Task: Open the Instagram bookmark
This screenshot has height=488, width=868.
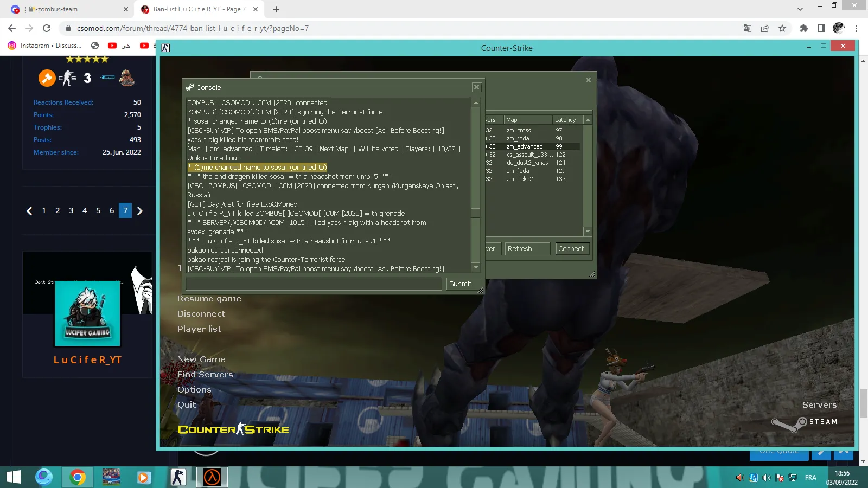Action: (x=45, y=46)
